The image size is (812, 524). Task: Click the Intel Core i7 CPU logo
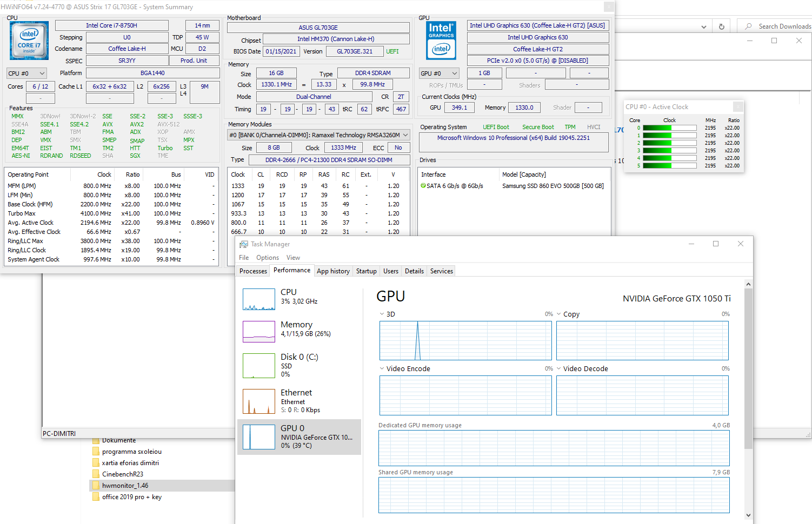pyautogui.click(x=29, y=41)
